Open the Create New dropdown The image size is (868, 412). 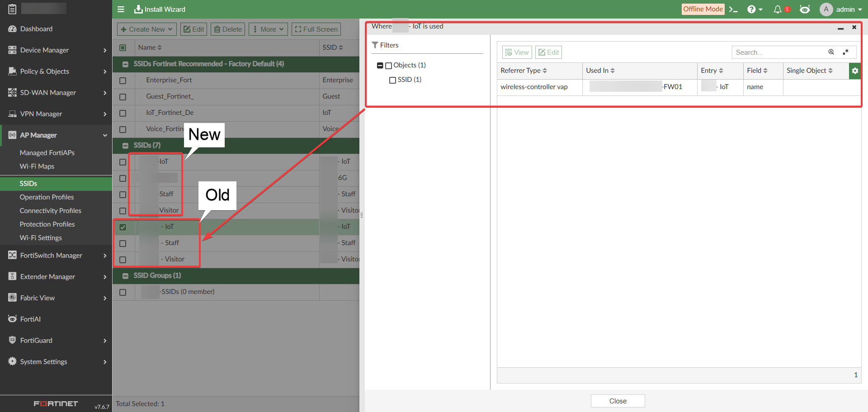[147, 29]
